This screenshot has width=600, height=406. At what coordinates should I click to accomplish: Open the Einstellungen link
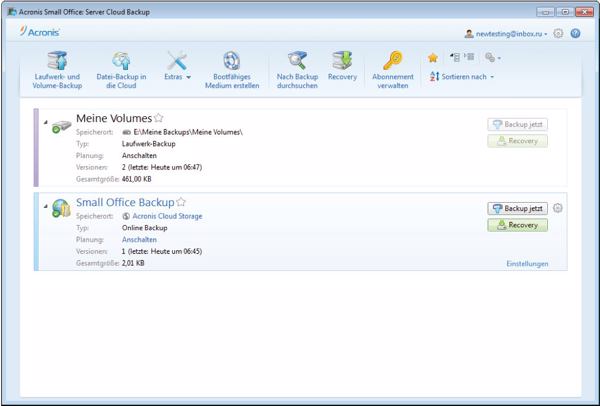[x=527, y=264]
